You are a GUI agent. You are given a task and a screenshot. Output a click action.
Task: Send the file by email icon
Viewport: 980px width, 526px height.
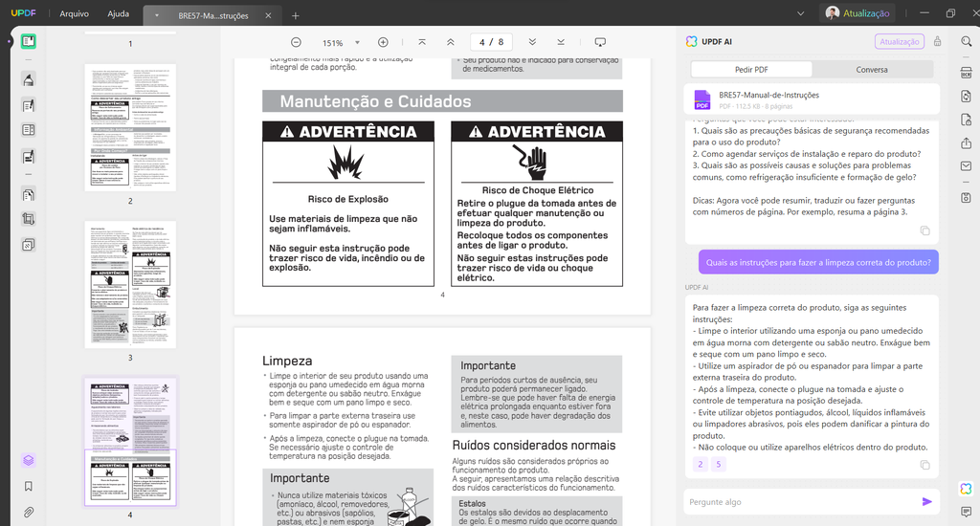(967, 166)
